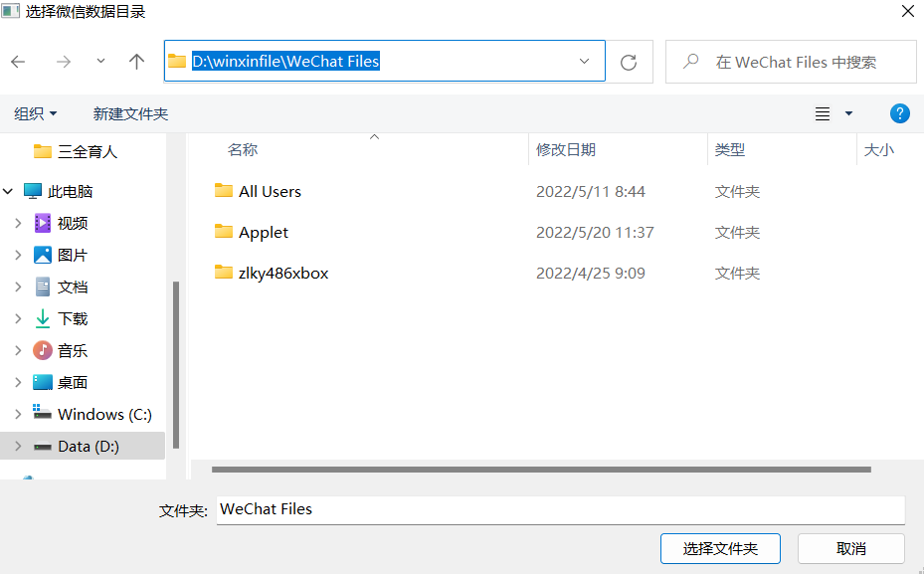924x574 pixels.
Task: Click date 2022/5/11 8:44
Action: (591, 191)
